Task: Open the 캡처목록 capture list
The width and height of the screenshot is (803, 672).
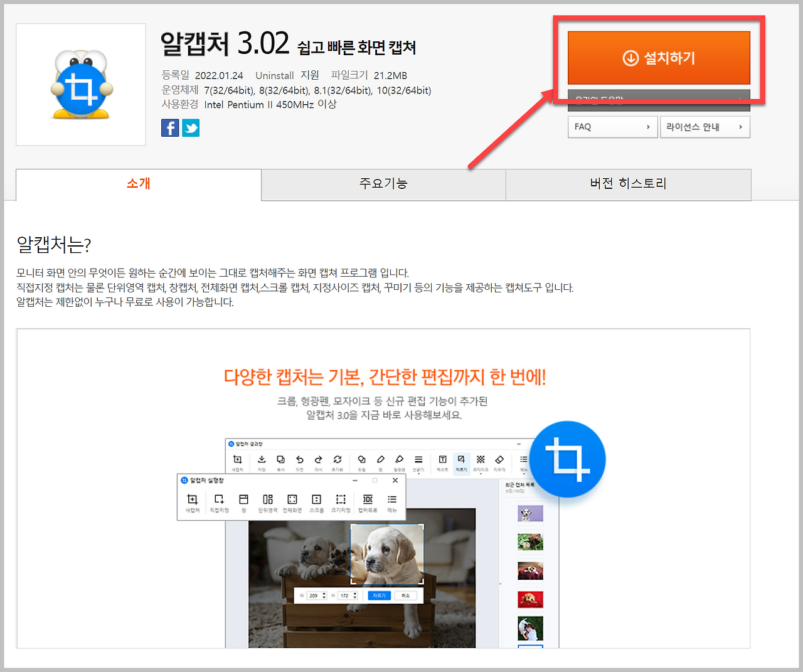Action: click(368, 503)
